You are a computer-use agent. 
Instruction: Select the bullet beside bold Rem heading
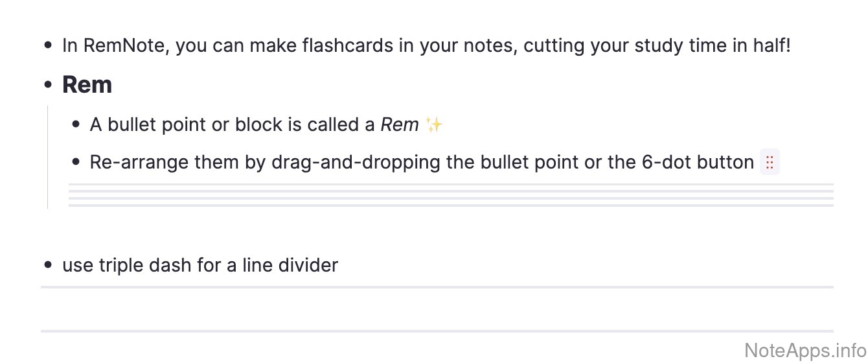point(48,85)
